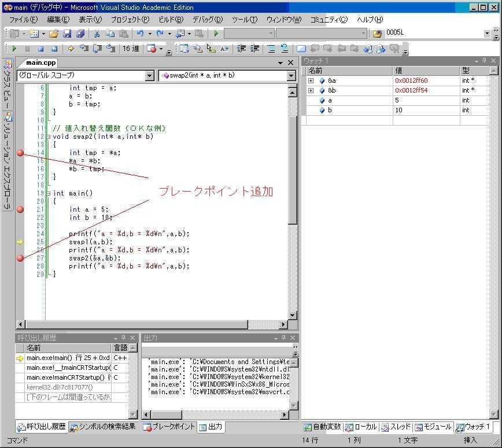
Task: Click the Open File folder icon
Action: 54,34
